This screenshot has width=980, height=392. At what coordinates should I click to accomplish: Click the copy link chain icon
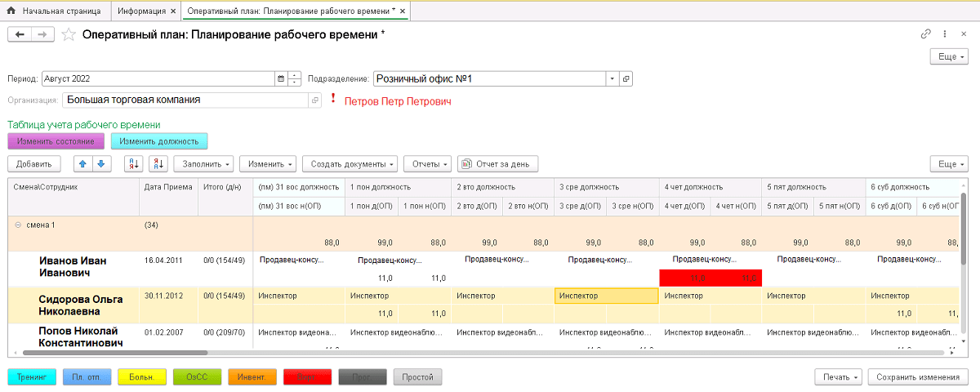pos(925,34)
